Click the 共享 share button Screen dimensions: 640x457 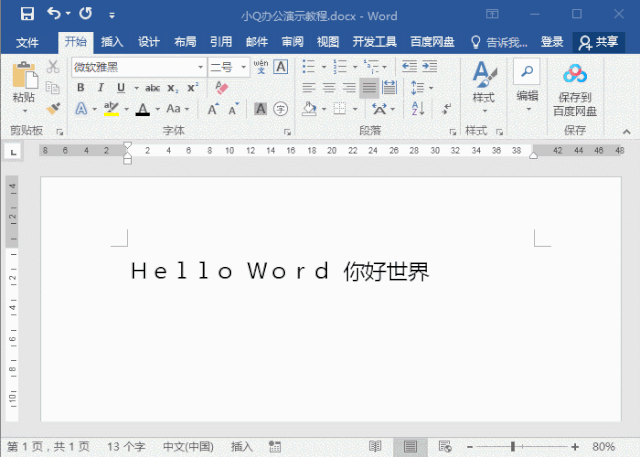pos(599,42)
